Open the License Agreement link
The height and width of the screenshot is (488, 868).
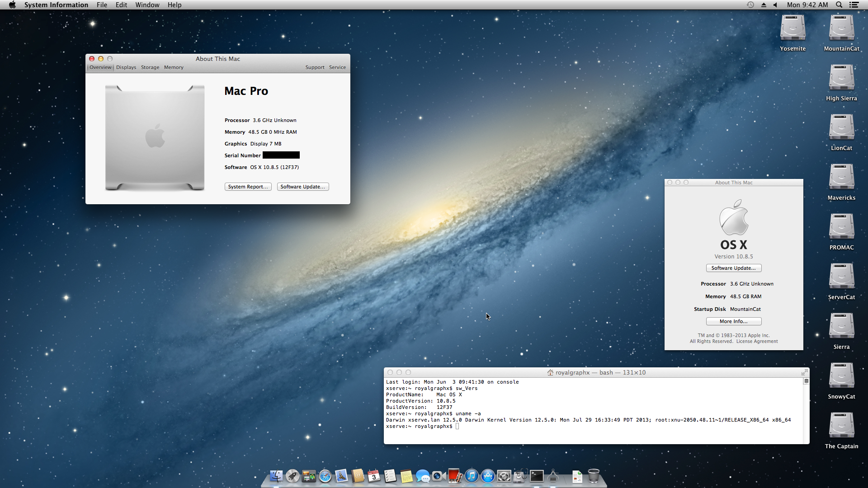(757, 341)
